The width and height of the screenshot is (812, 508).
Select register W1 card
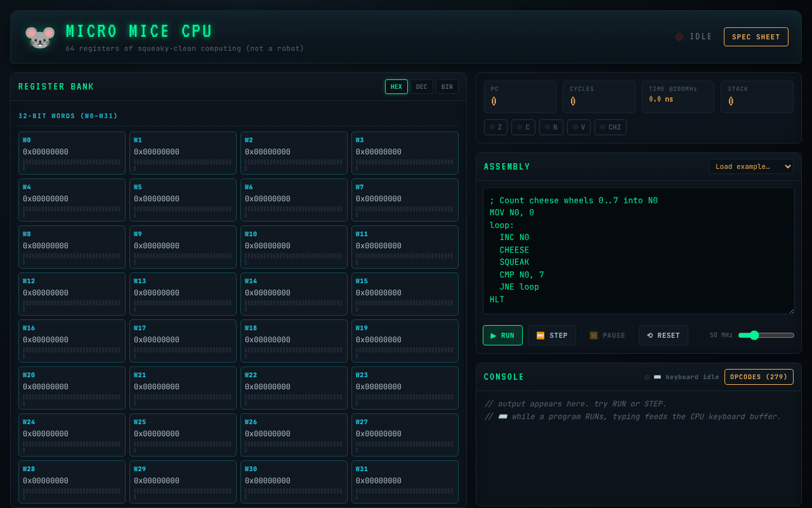(x=183, y=153)
